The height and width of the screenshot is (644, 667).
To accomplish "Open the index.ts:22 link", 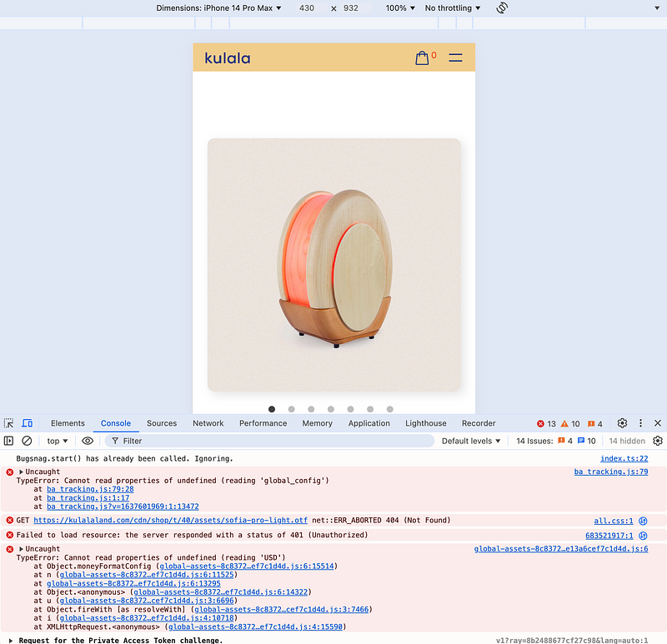I will pos(624,458).
